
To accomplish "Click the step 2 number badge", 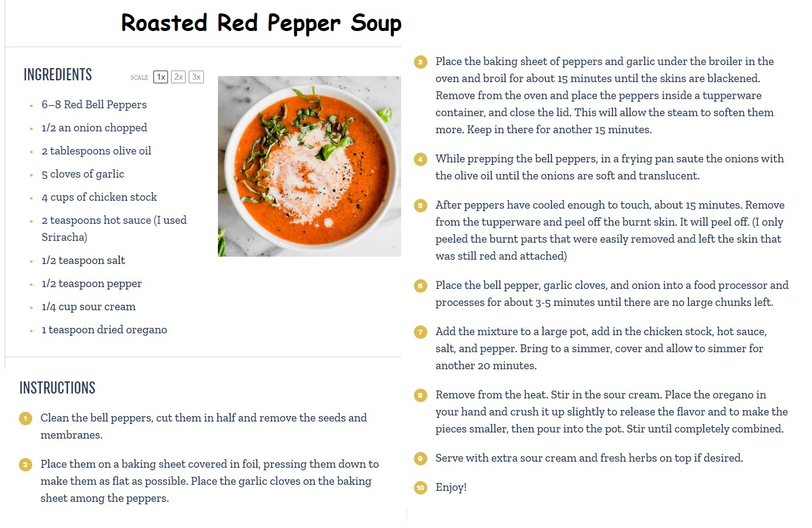I will pos(26,465).
